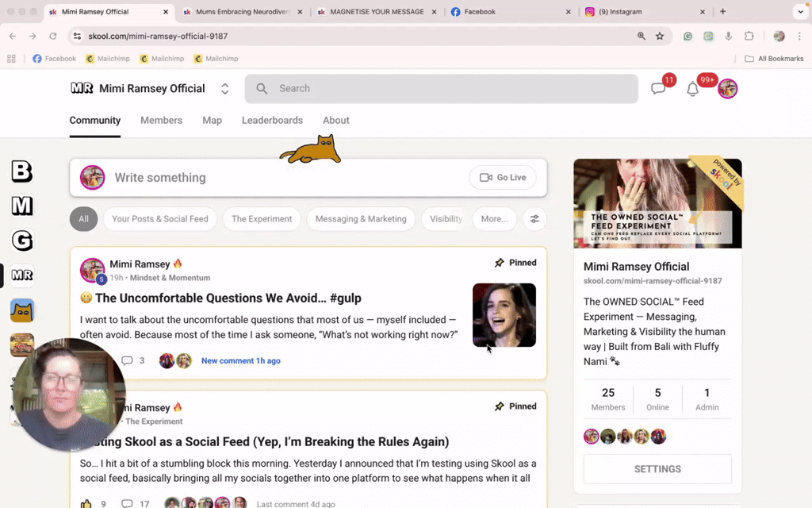812x508 pixels.
Task: Click the skool.com/mimi-ramsey-official-9187 sidebar link
Action: pyautogui.click(x=653, y=281)
